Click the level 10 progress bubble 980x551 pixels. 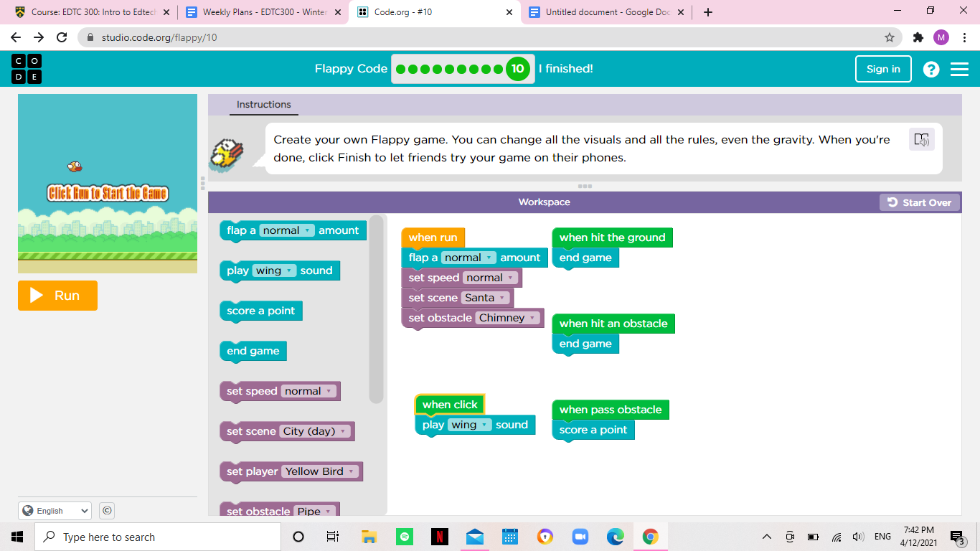(517, 69)
